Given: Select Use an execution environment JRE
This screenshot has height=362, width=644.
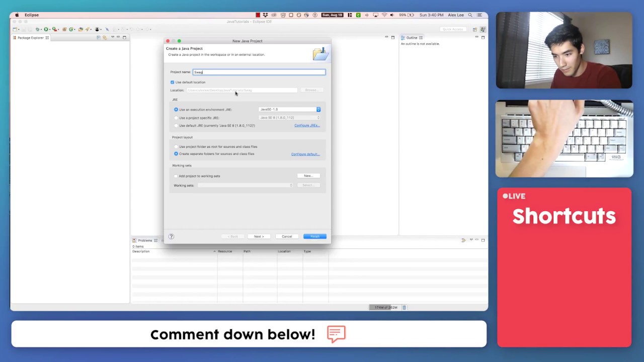Looking at the screenshot, I should (176, 109).
